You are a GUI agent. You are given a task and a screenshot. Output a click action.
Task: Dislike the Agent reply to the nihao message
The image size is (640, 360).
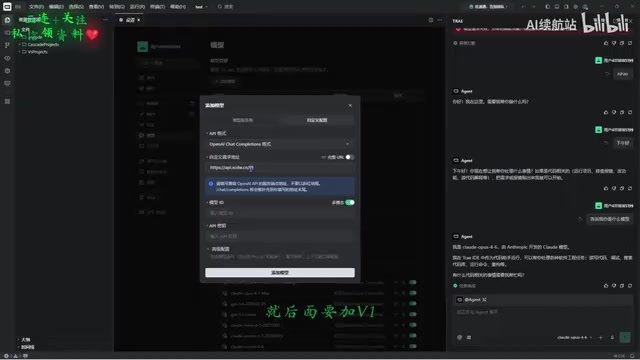(x=614, y=112)
